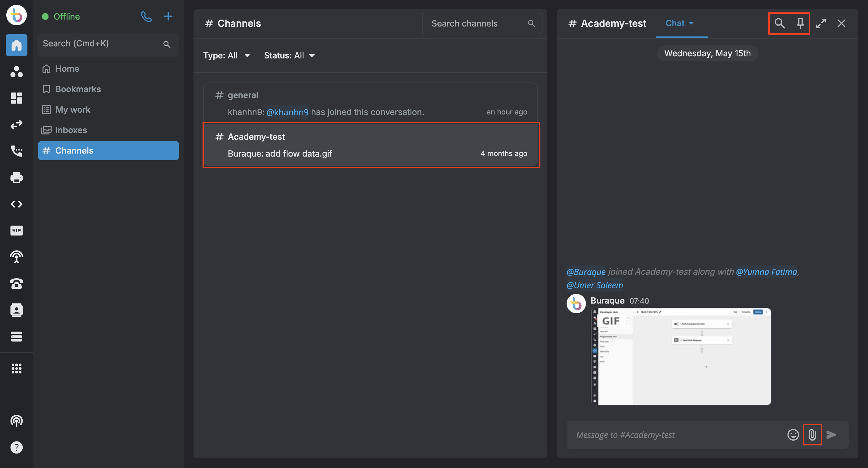Image resolution: width=868 pixels, height=468 pixels.
Task: Click the @Yumna Fatima mention
Action: point(766,272)
